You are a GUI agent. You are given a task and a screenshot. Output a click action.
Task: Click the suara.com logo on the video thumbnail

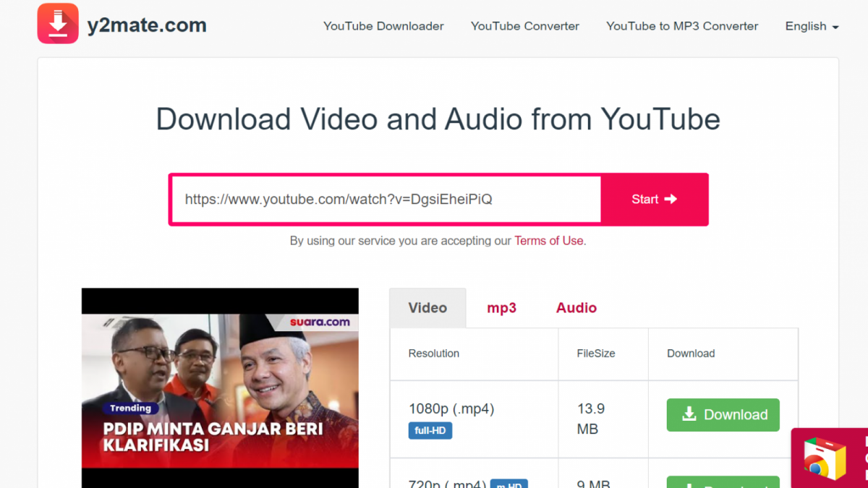320,322
